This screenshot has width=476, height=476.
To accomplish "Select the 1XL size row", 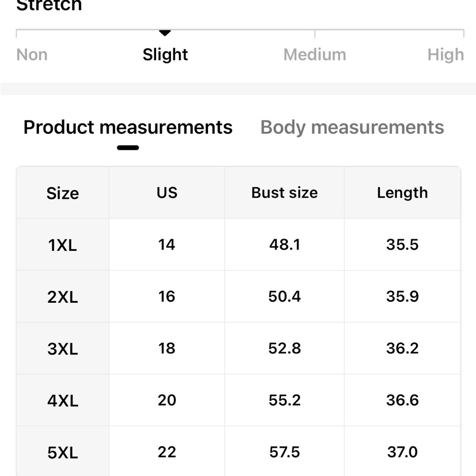I will click(62, 245).
